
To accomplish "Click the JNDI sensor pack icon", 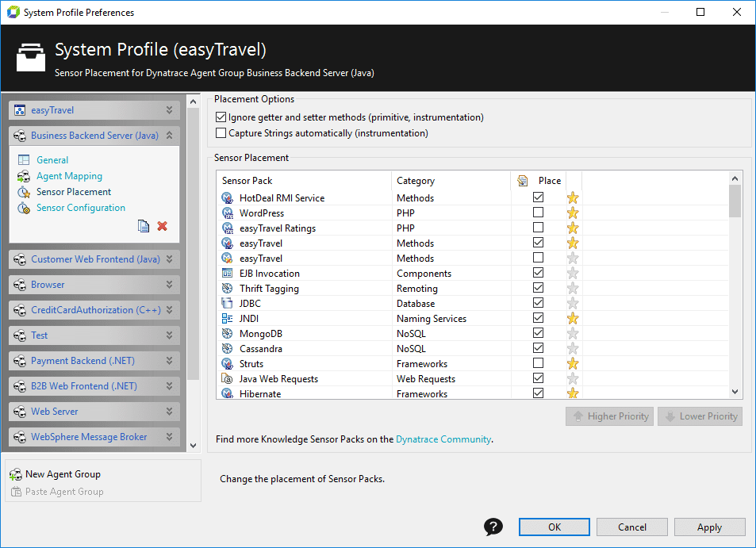I will 227,318.
